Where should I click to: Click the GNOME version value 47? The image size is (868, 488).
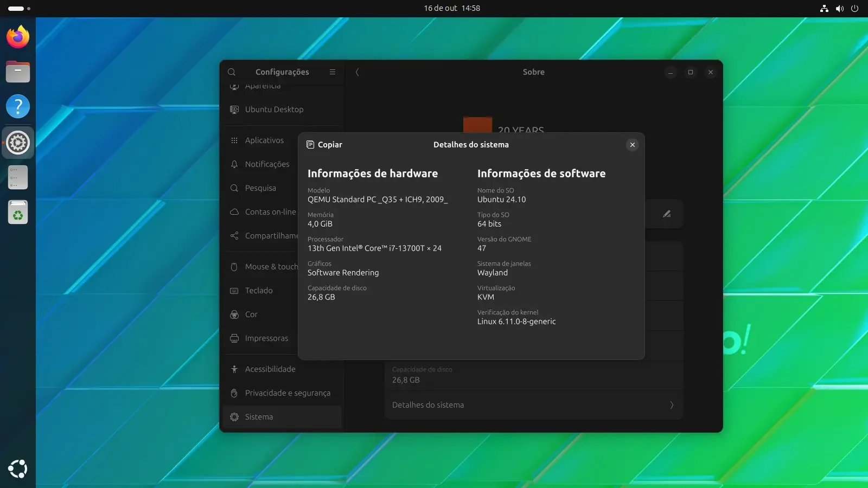[x=482, y=248]
